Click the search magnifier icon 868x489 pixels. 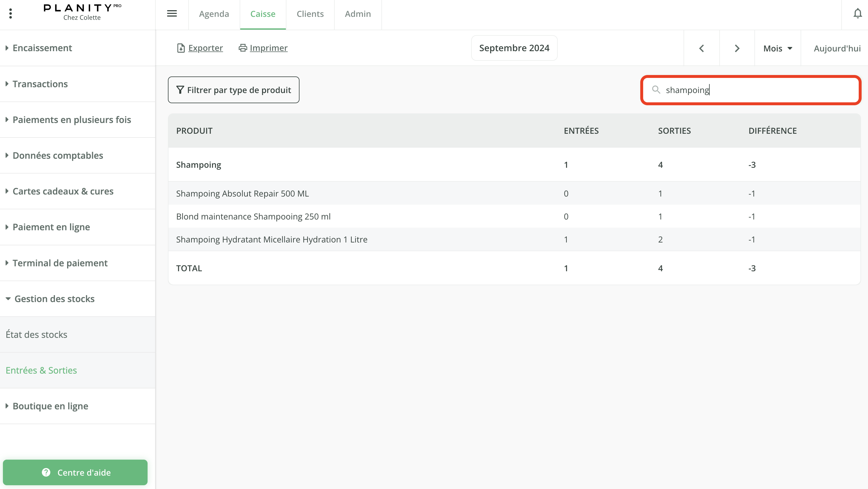(656, 90)
